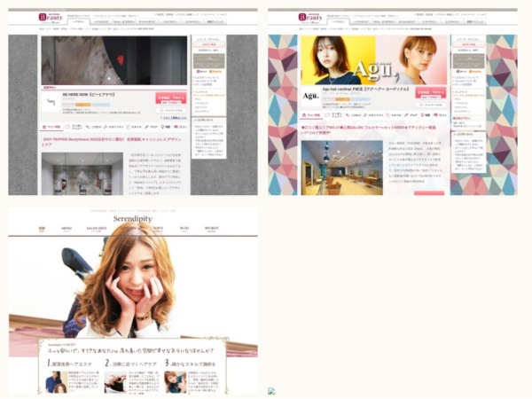Open RECRUIT on Serendipity navigation
The height and width of the screenshot is (399, 532).
point(211,229)
